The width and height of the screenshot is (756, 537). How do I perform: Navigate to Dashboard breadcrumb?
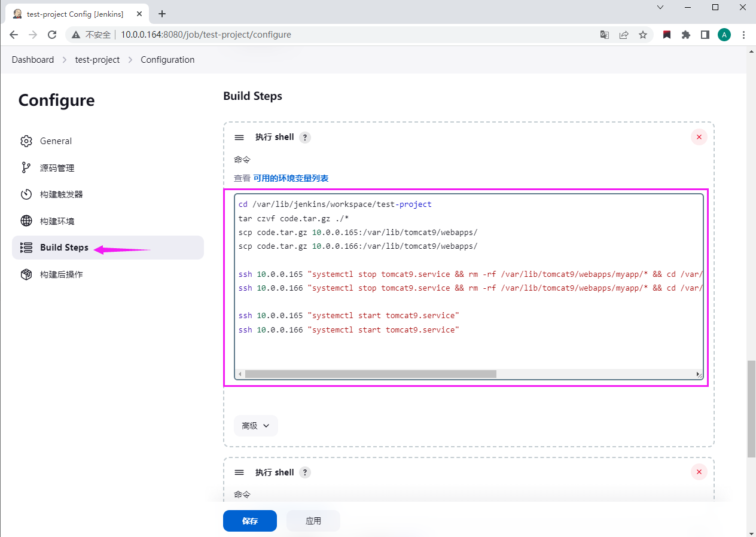[x=33, y=60]
